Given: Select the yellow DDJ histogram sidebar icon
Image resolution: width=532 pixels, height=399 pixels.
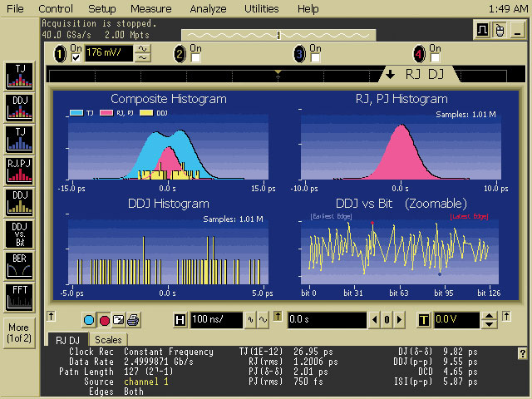Looking at the screenshot, I should [19, 202].
